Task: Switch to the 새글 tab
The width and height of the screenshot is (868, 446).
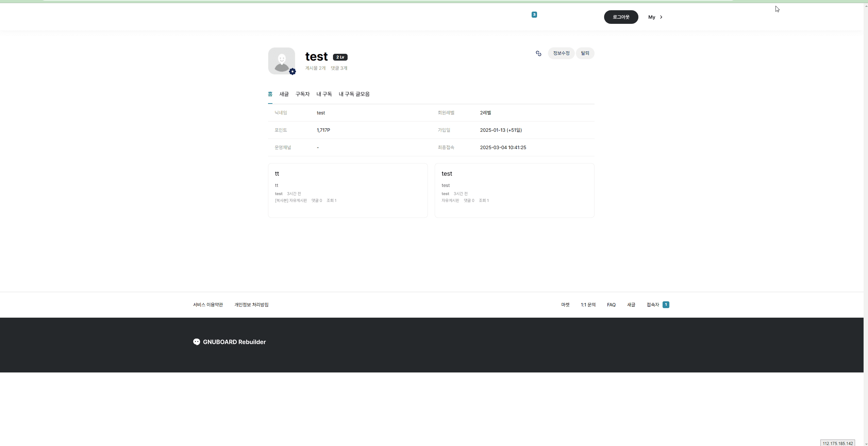Action: point(284,94)
